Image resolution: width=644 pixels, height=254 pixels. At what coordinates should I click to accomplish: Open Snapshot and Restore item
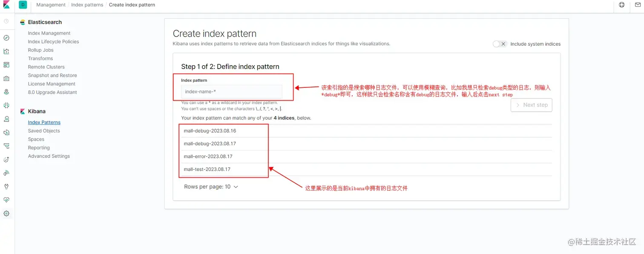point(52,75)
